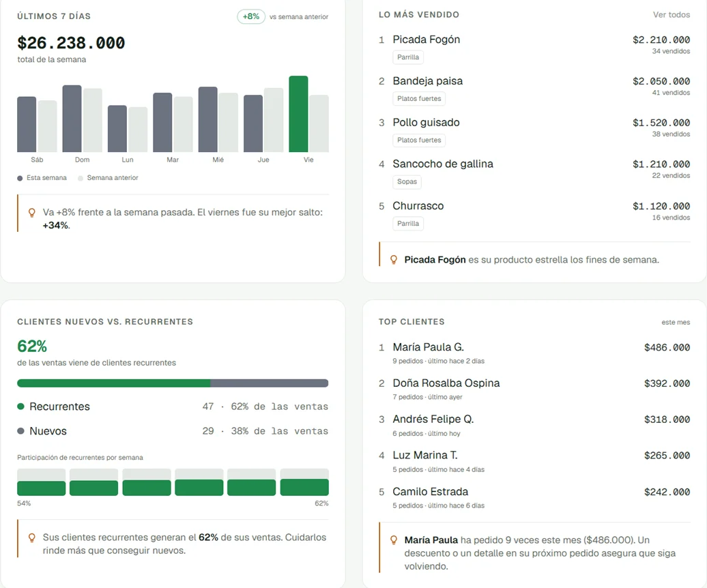
Task: Click the lightbulb icon beside Picada Fogón insight
Action: [394, 260]
